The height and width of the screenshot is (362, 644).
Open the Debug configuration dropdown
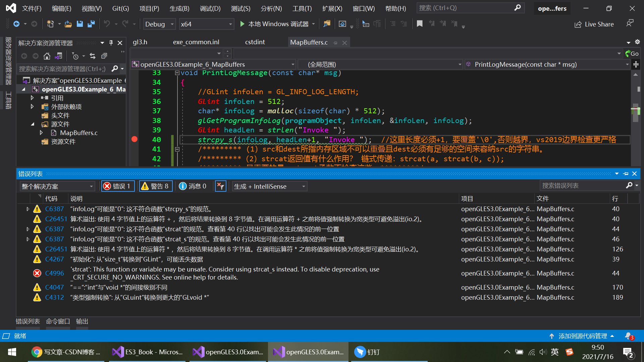(x=159, y=24)
